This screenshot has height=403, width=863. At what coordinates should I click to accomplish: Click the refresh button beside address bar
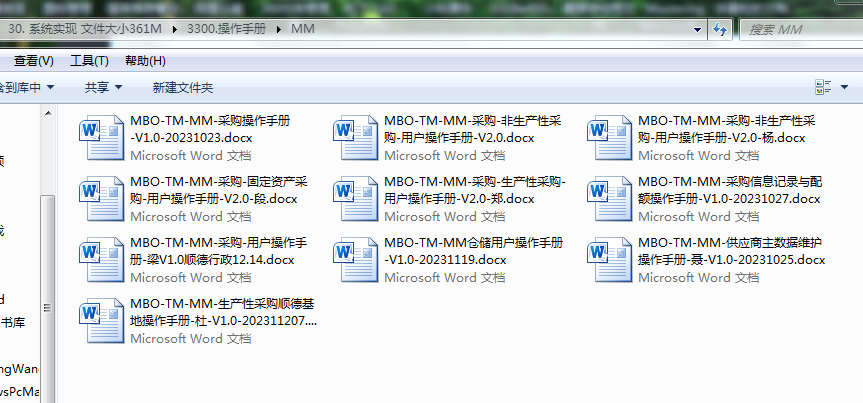point(718,29)
